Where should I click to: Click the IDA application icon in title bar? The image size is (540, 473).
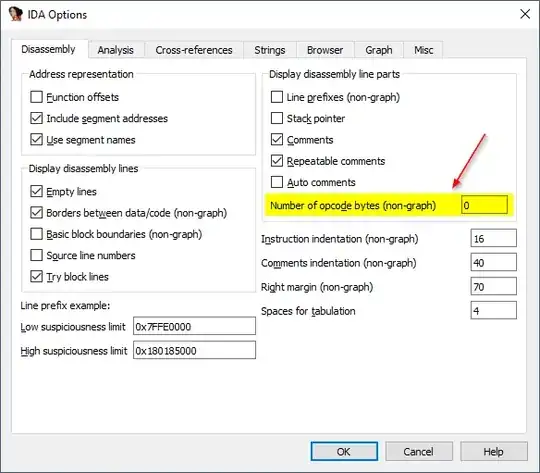click(15, 14)
